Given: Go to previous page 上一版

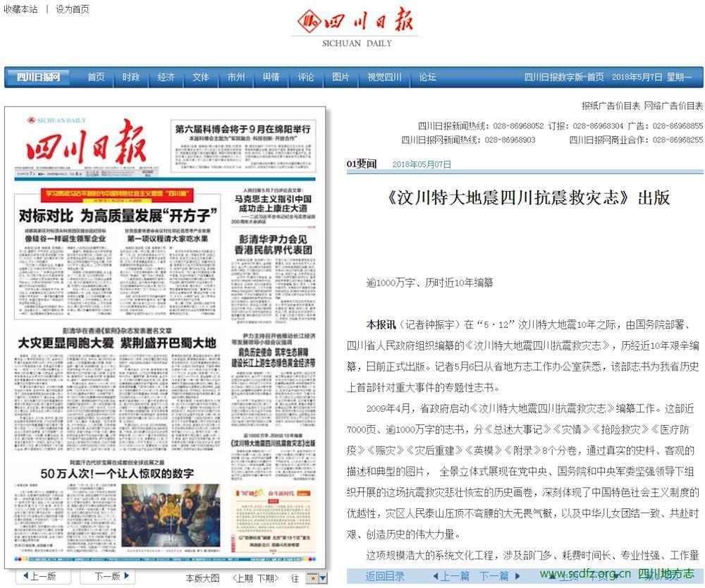Looking at the screenshot, I should [x=44, y=577].
